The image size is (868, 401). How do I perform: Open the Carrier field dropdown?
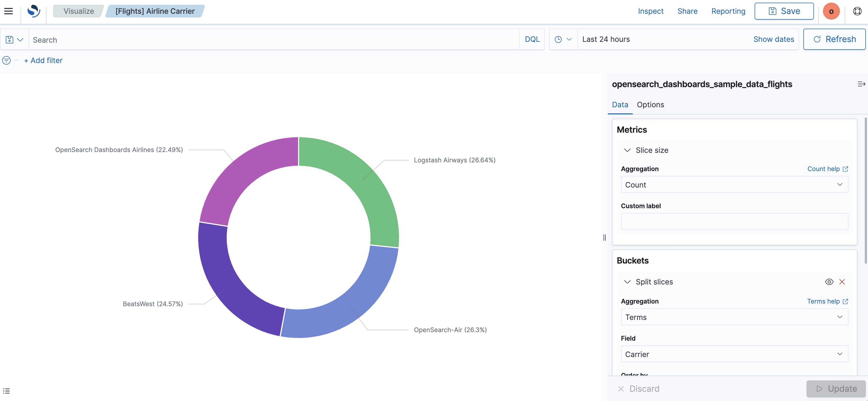(734, 354)
